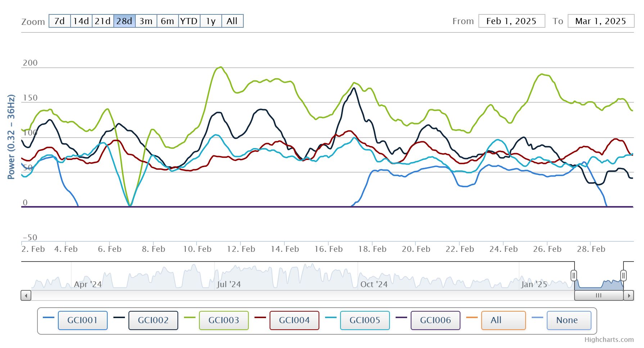Image resolution: width=644 pixels, height=348 pixels.
Task: Edit the To date field
Action: point(600,21)
